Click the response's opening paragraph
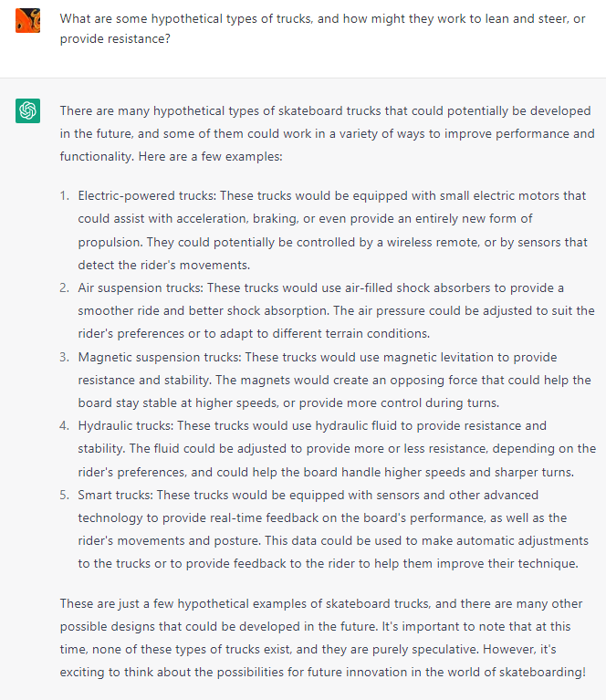Viewport: 606px width, 700px height. pyautogui.click(x=327, y=133)
